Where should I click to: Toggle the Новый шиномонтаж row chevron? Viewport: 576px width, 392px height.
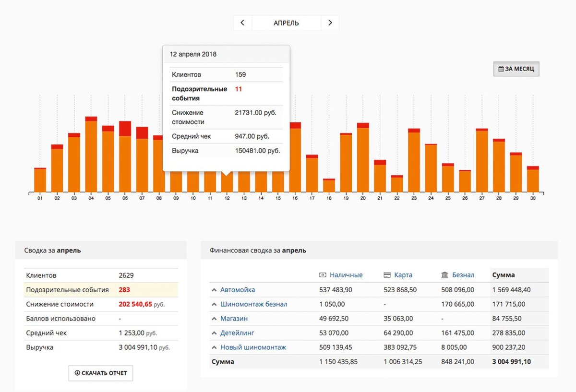tap(214, 347)
